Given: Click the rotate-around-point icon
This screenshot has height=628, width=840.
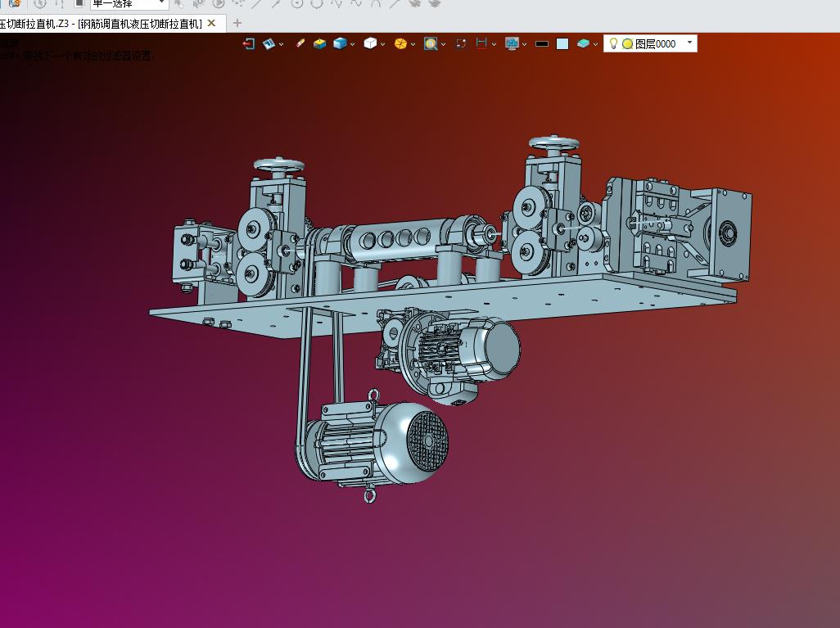Looking at the screenshot, I should point(461,44).
